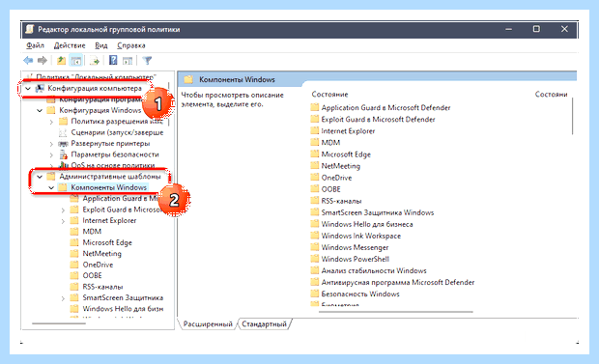Click the Filter funnel toolbar icon
599x364 pixels.
[147, 61]
